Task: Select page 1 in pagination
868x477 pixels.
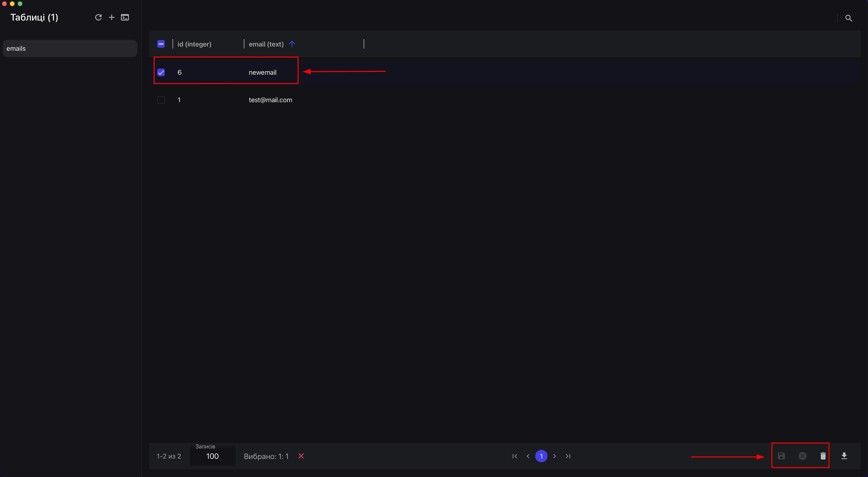Action: [x=541, y=456]
